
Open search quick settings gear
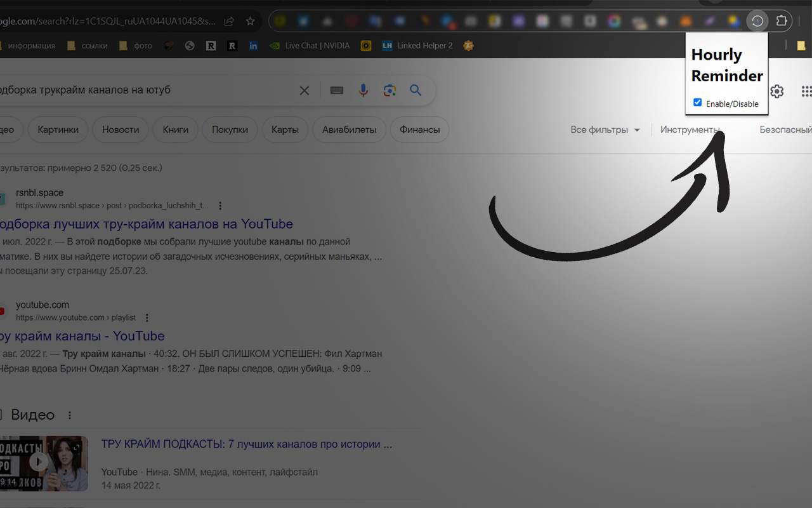(776, 91)
